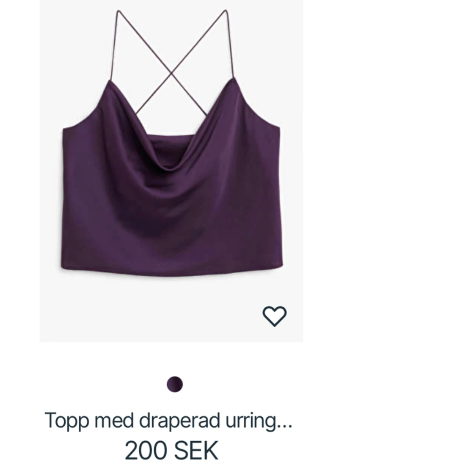Screen dimensions: 476x476
Task: Click the left strap of the camisole image
Action: [x=114, y=46]
